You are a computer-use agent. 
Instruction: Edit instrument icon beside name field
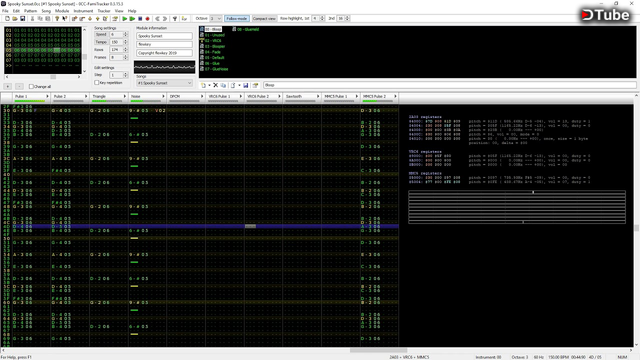pyautogui.click(x=256, y=85)
